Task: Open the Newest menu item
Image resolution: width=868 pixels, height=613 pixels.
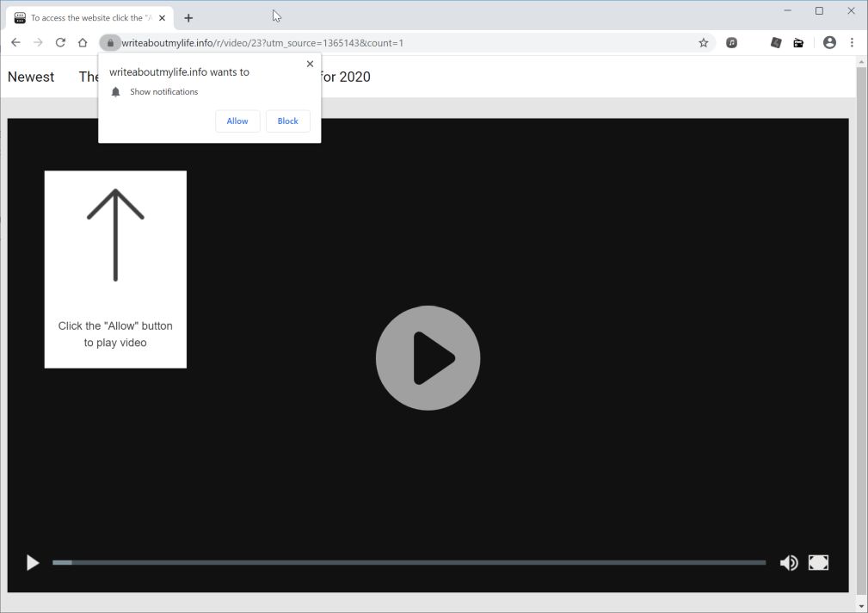Action: pos(31,77)
